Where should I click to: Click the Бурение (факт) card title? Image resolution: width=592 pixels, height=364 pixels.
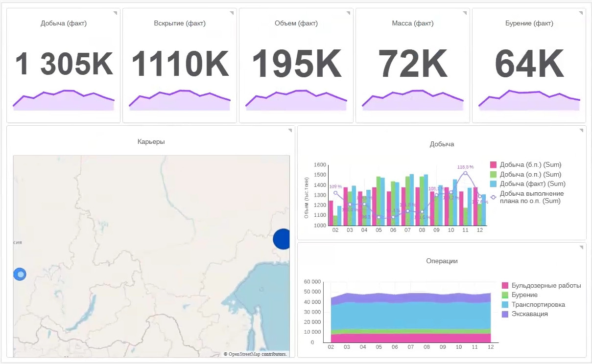[529, 23]
